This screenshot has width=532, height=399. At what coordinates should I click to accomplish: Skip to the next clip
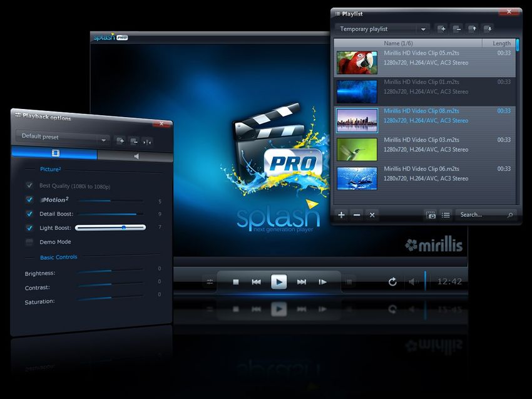301,282
